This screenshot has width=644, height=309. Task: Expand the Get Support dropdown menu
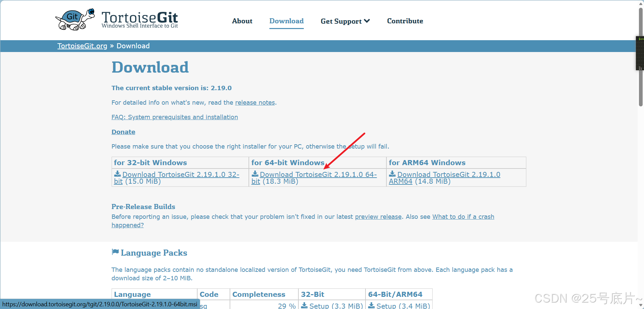345,21
